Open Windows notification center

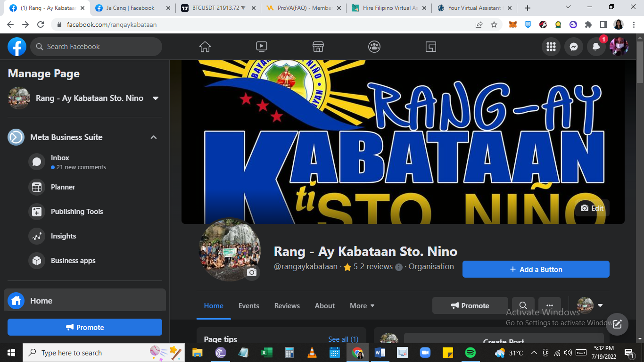point(629,353)
